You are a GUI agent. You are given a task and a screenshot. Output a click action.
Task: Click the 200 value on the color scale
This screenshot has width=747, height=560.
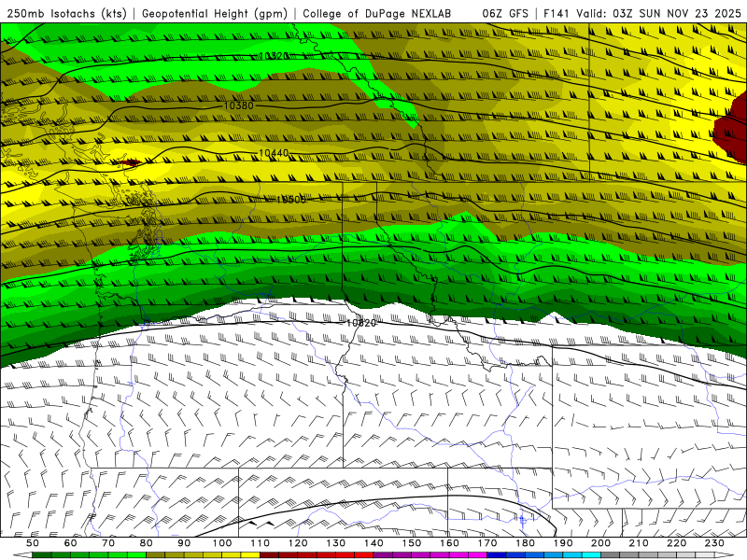(601, 543)
